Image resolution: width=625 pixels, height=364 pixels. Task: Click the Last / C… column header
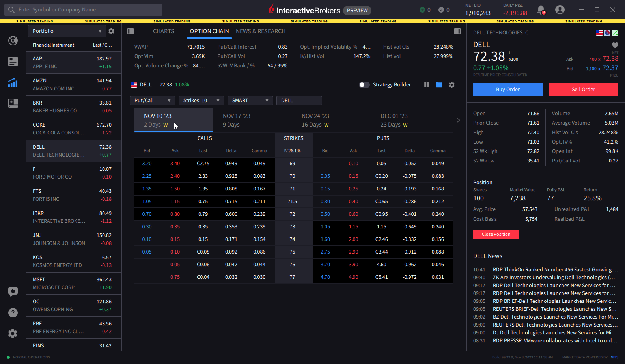102,45
